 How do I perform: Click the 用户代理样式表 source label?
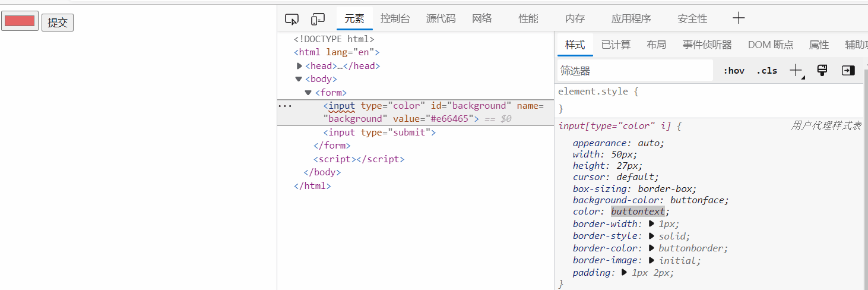(x=826, y=126)
